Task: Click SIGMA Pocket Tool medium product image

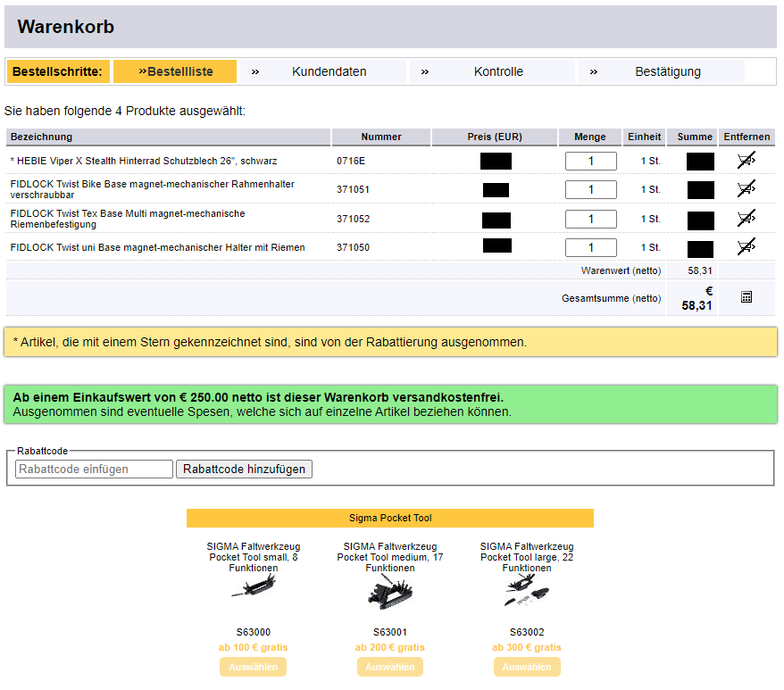Action: point(389,592)
